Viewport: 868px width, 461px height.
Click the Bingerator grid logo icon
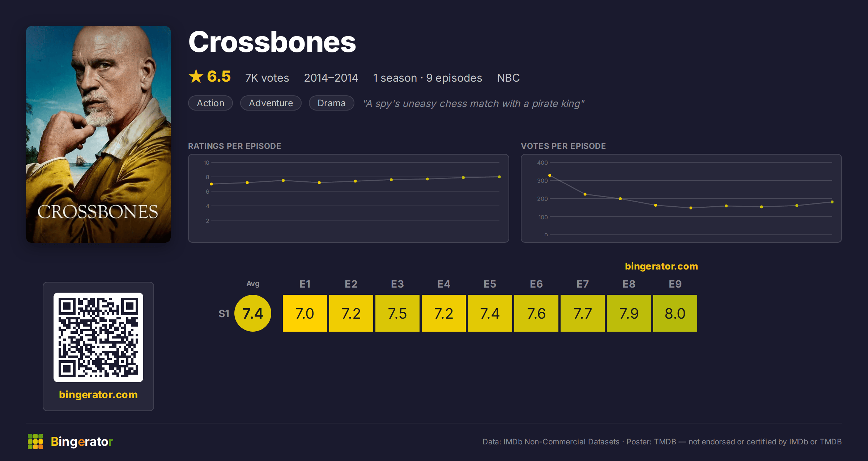pos(35,441)
